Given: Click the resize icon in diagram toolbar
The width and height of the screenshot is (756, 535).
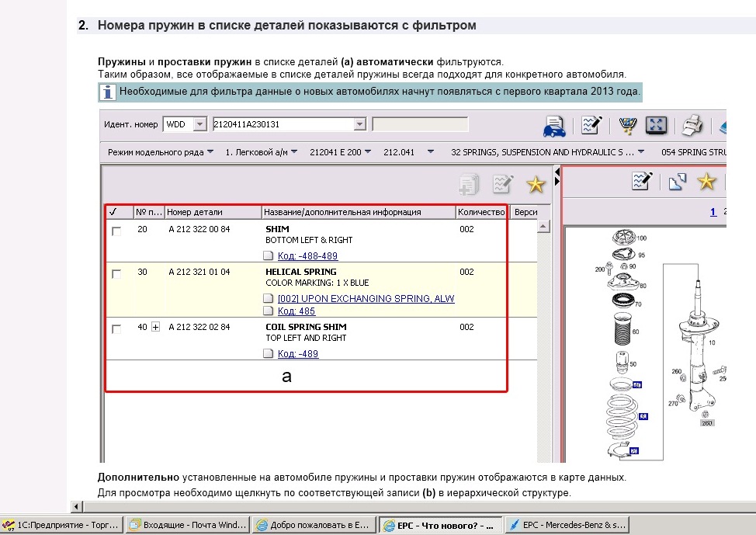Looking at the screenshot, I should 677,182.
